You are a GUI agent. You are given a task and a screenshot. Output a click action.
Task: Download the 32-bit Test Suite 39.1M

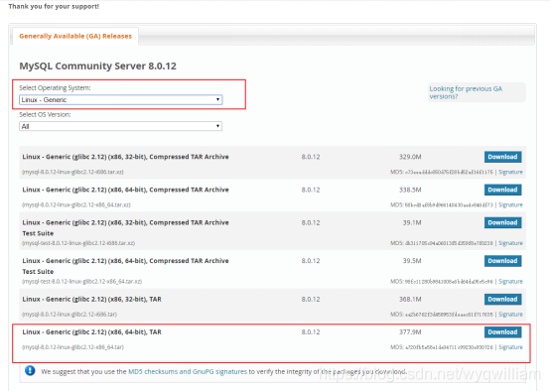coord(502,222)
